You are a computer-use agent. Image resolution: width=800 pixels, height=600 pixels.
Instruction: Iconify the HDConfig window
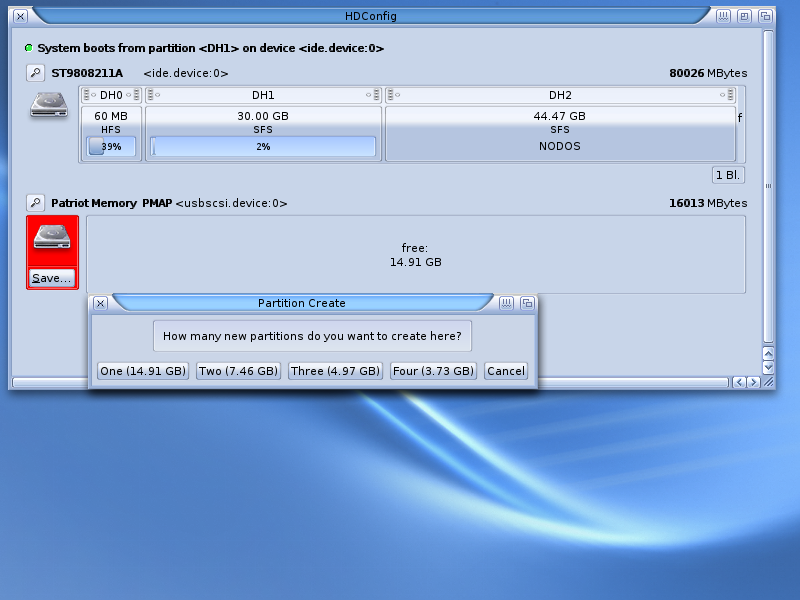723,16
